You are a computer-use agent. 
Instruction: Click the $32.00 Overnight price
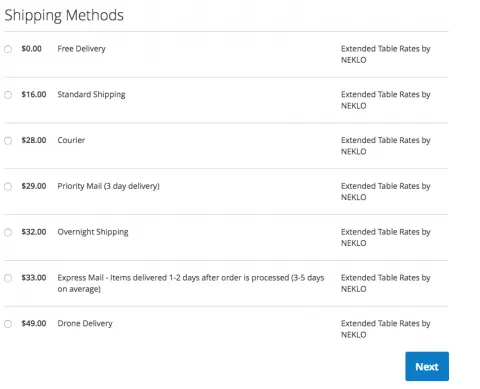coord(34,232)
